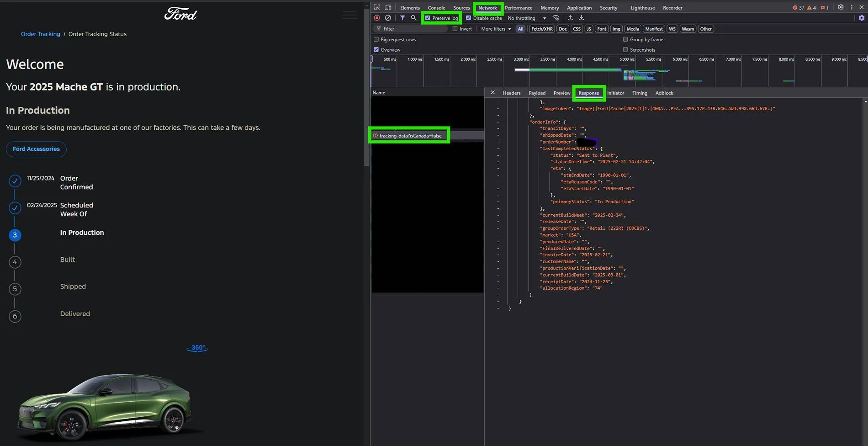Click the Ford logo

coord(180,14)
